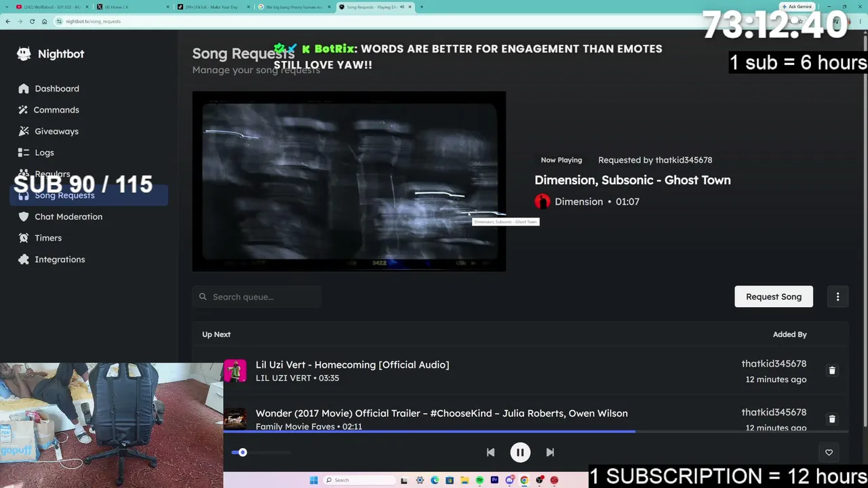This screenshot has height=488, width=868.
Task: Click Google Chrome icon on the taskbar
Action: coord(524,481)
